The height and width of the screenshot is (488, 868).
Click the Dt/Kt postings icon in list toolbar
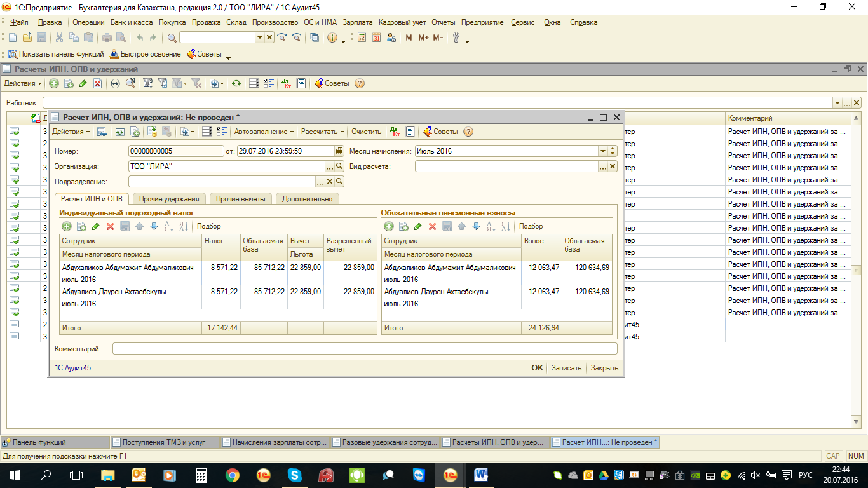tap(286, 83)
